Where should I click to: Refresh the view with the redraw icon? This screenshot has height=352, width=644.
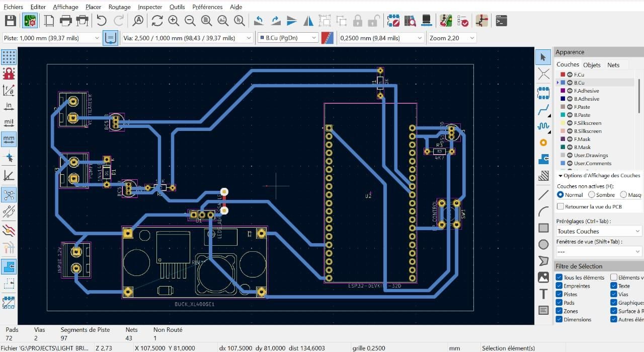tap(157, 21)
